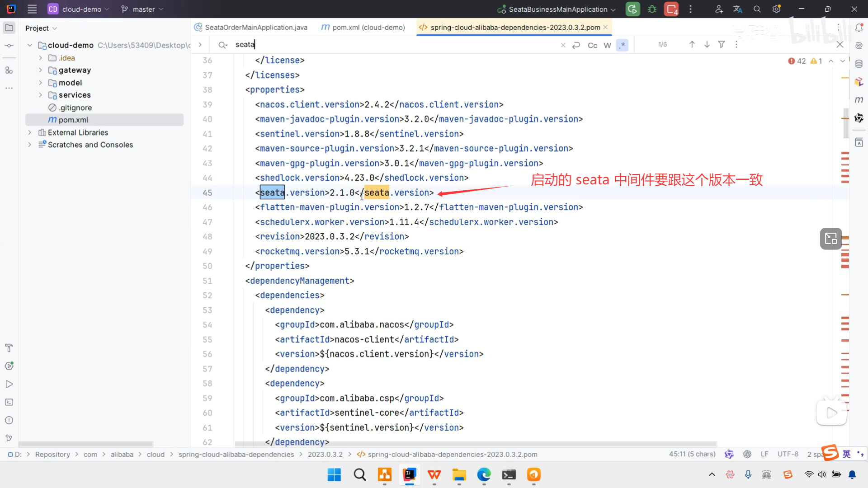
Task: Expand External Libraries node
Action: [x=30, y=132]
